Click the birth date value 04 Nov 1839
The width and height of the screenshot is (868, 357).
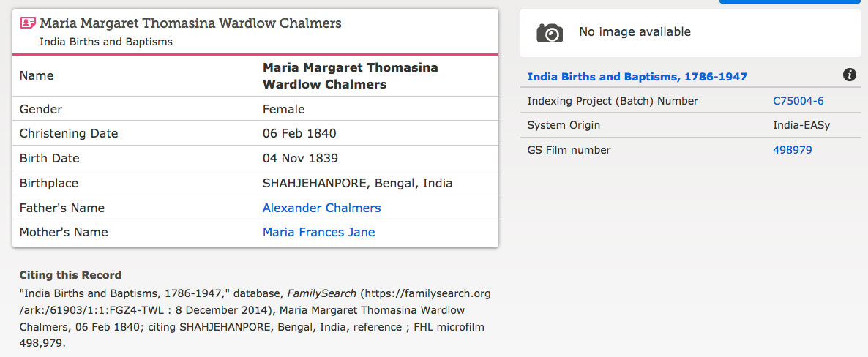click(300, 158)
